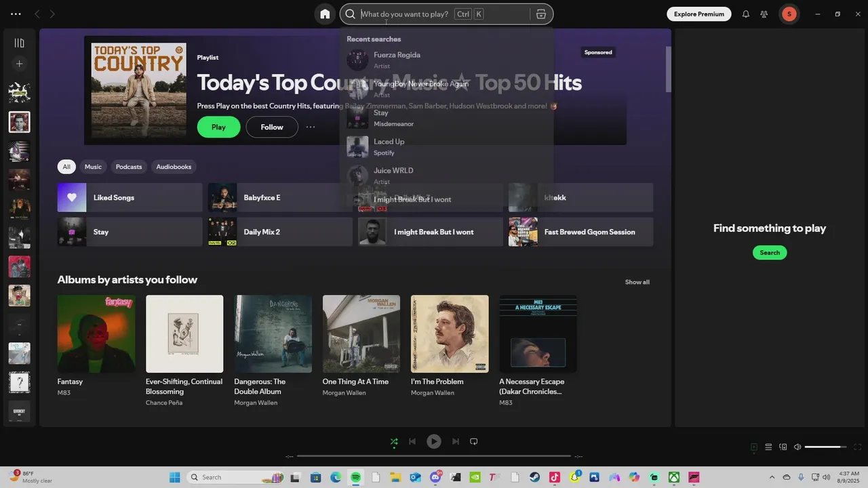Open A Necessary Escape album cover
Image resolution: width=868 pixels, height=488 pixels.
click(538, 333)
